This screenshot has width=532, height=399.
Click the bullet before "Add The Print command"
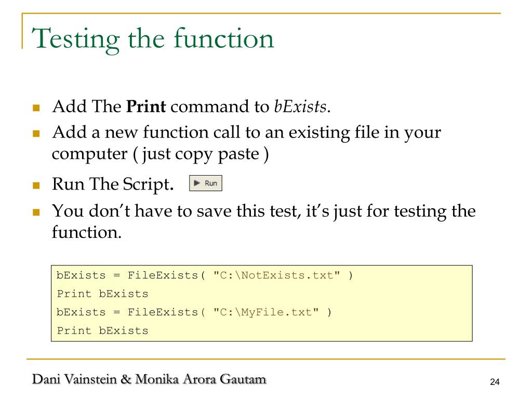tap(36, 109)
